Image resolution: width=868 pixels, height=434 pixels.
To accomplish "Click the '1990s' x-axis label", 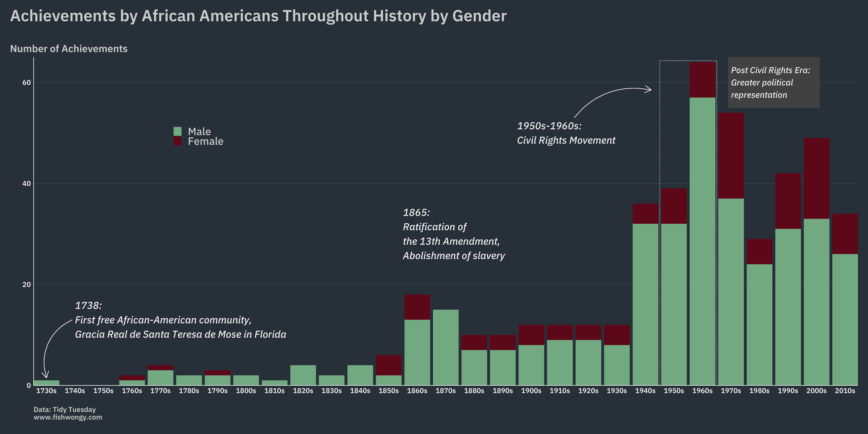I will (788, 391).
